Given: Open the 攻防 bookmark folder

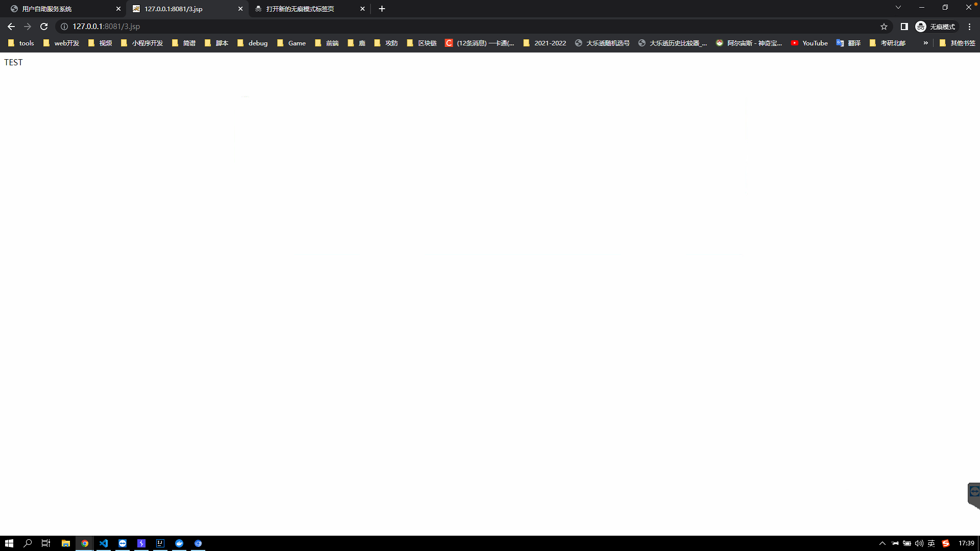Looking at the screenshot, I should tap(386, 43).
